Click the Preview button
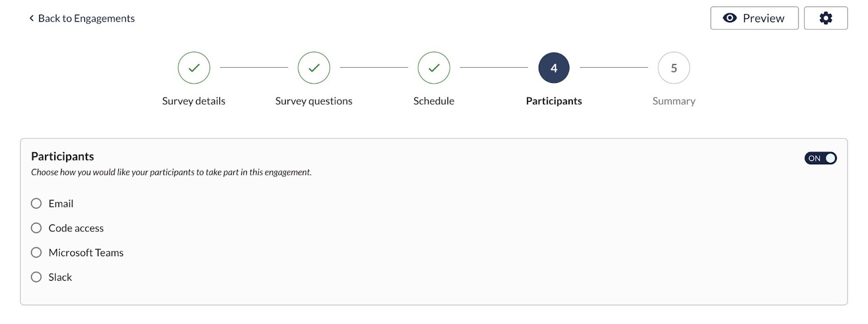This screenshot has height=324, width=868. pos(754,18)
